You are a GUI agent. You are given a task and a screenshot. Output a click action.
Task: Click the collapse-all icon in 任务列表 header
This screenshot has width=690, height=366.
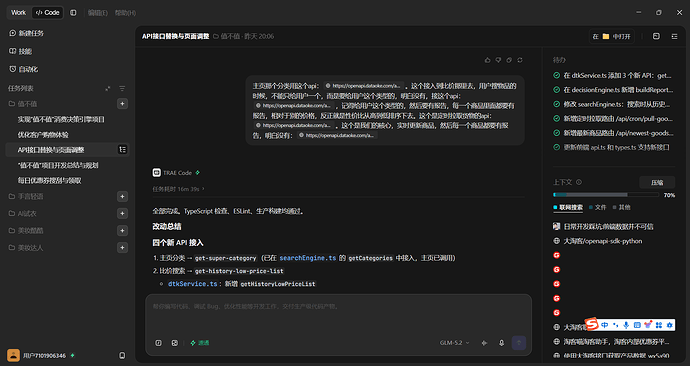pyautogui.click(x=108, y=88)
